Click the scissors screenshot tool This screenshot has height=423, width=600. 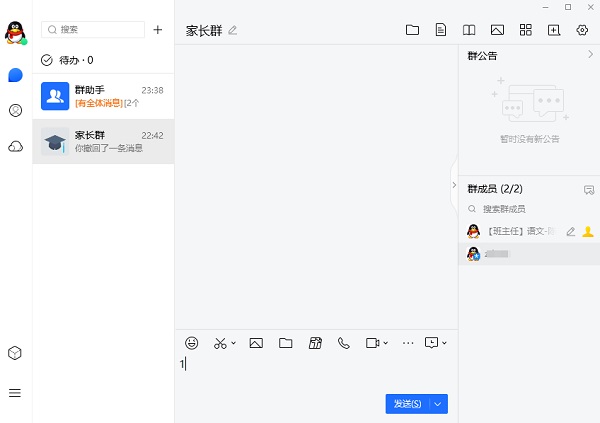pyautogui.click(x=221, y=343)
